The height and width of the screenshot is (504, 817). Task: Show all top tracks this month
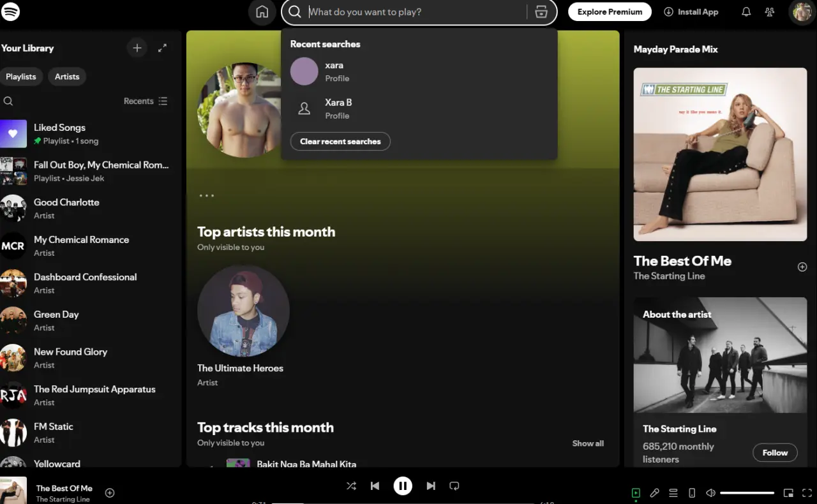point(588,443)
